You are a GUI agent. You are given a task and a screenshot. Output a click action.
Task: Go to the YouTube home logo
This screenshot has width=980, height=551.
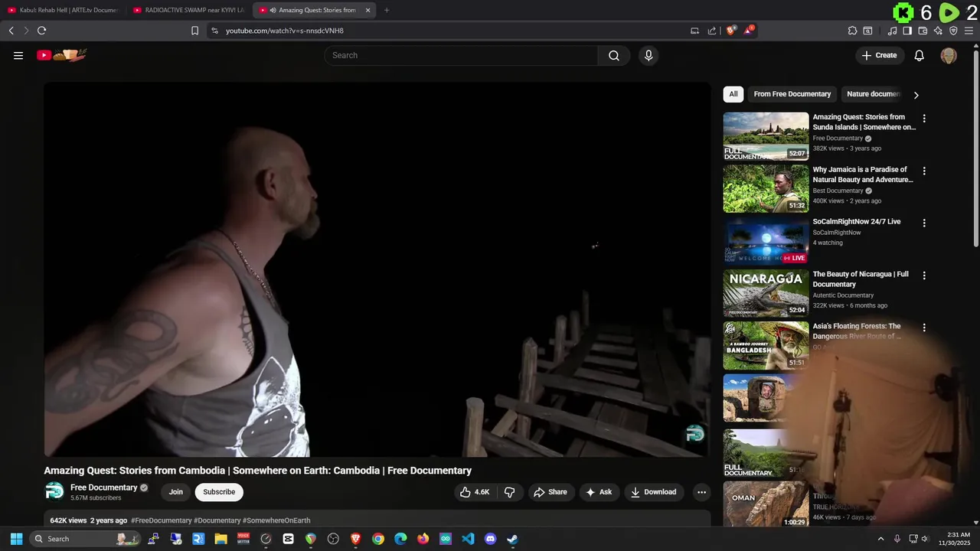point(62,55)
